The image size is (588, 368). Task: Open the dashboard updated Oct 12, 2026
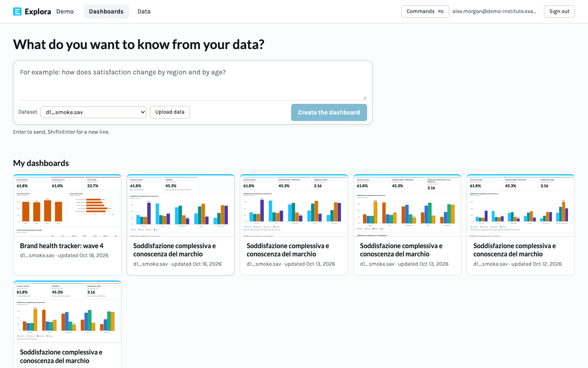(x=521, y=225)
